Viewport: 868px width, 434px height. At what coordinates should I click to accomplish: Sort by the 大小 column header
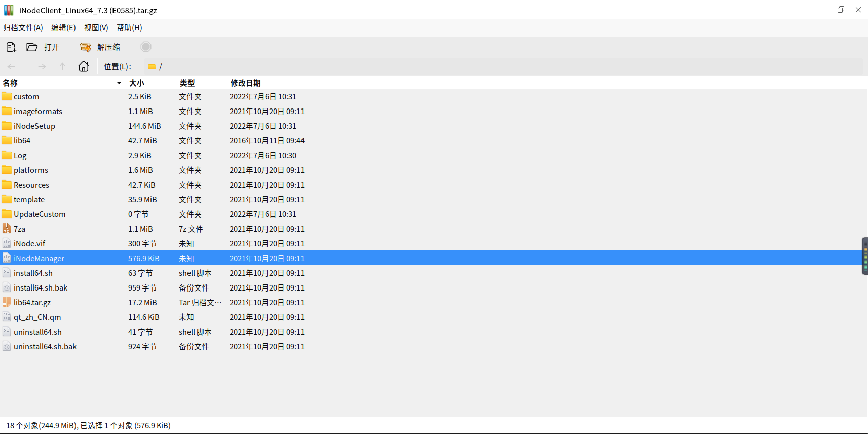coord(137,83)
